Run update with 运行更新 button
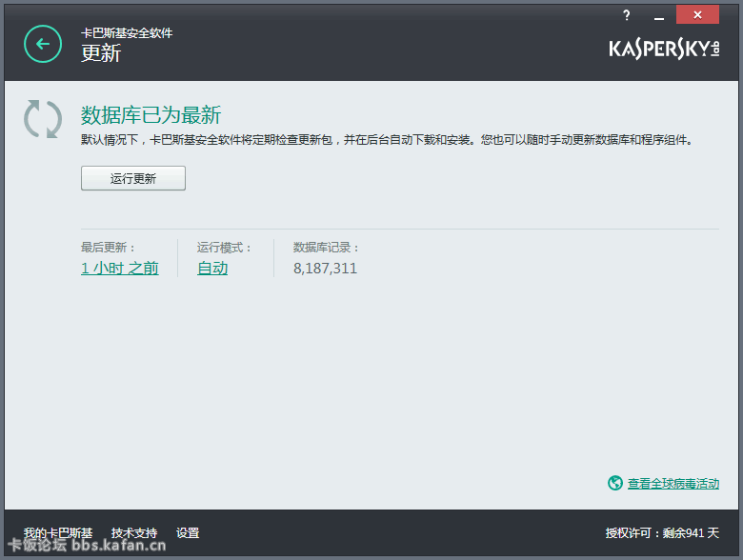This screenshot has width=743, height=560. (x=133, y=178)
